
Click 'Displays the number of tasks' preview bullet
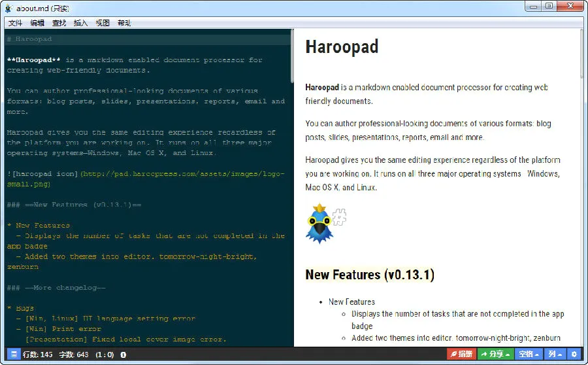457,320
